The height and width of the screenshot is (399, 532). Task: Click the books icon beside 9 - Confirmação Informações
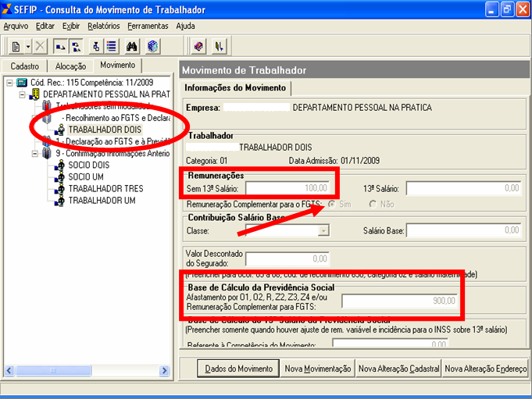47,153
